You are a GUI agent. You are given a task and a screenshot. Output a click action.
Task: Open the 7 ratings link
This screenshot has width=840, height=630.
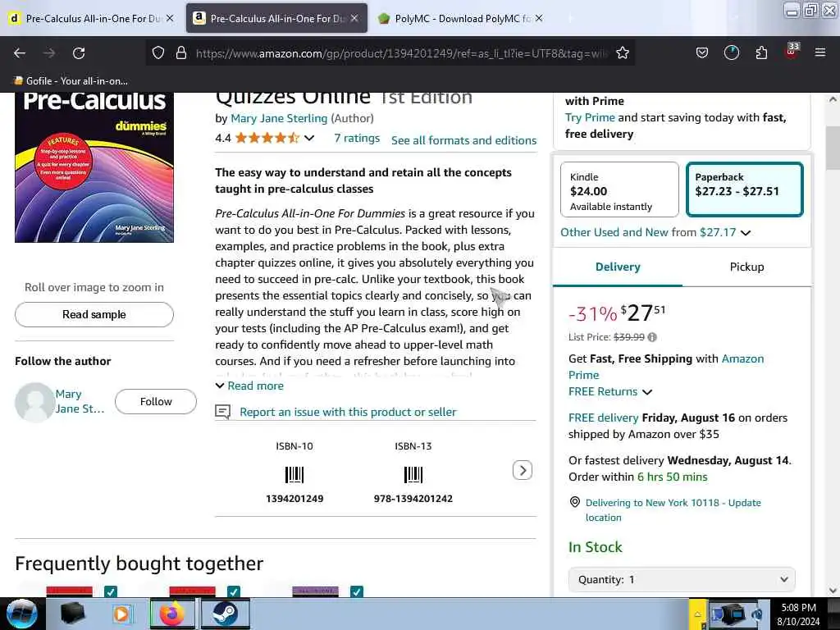(357, 138)
